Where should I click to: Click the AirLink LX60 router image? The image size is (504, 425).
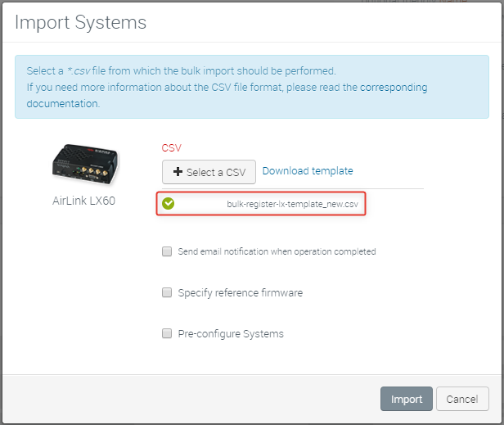83,163
